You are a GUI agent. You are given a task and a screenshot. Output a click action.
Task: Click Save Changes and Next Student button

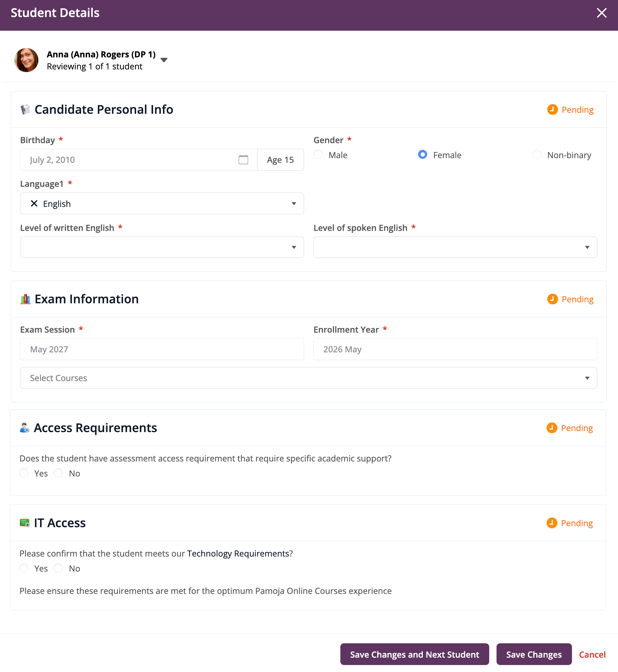coord(414,654)
